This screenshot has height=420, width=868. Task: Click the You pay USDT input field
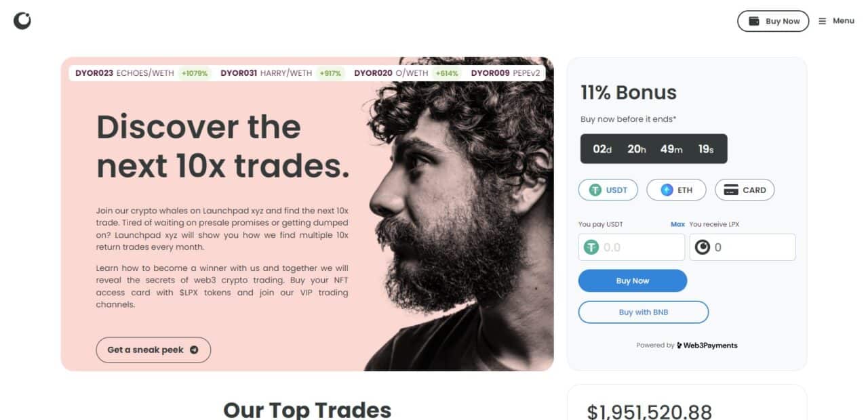click(x=631, y=247)
